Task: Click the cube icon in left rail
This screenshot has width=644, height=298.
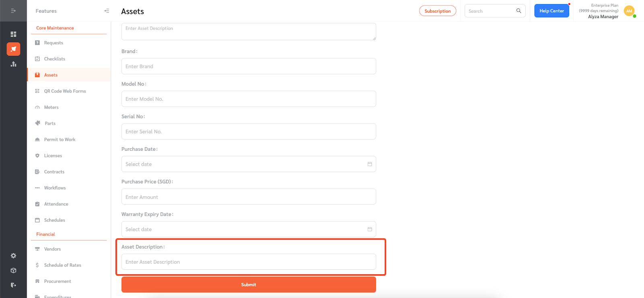Action: (13, 271)
